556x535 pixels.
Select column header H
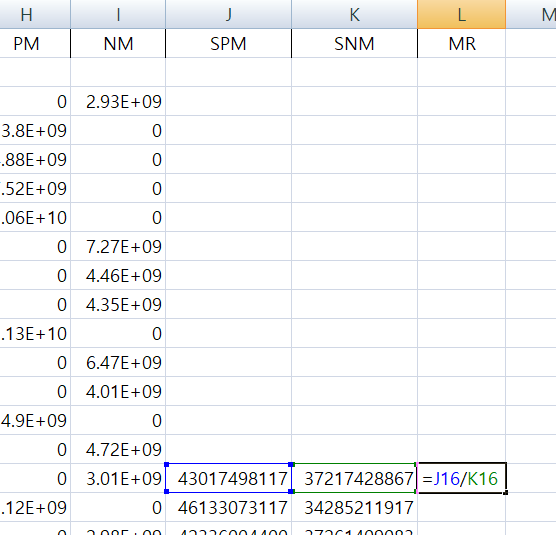pyautogui.click(x=35, y=14)
